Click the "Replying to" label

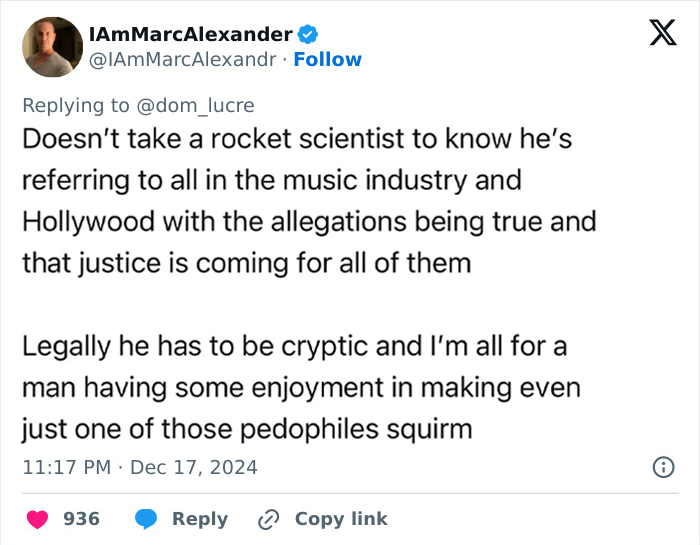point(76,105)
